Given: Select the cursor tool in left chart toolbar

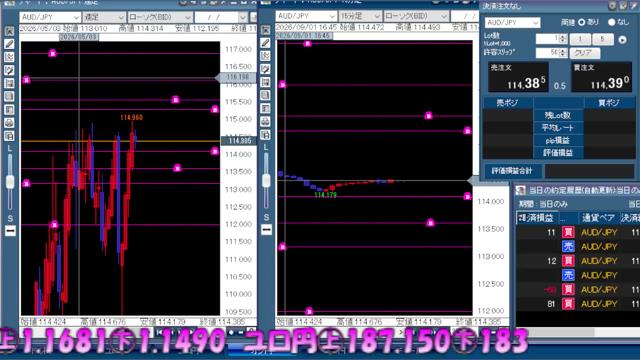Looking at the screenshot, I should pos(9,31).
